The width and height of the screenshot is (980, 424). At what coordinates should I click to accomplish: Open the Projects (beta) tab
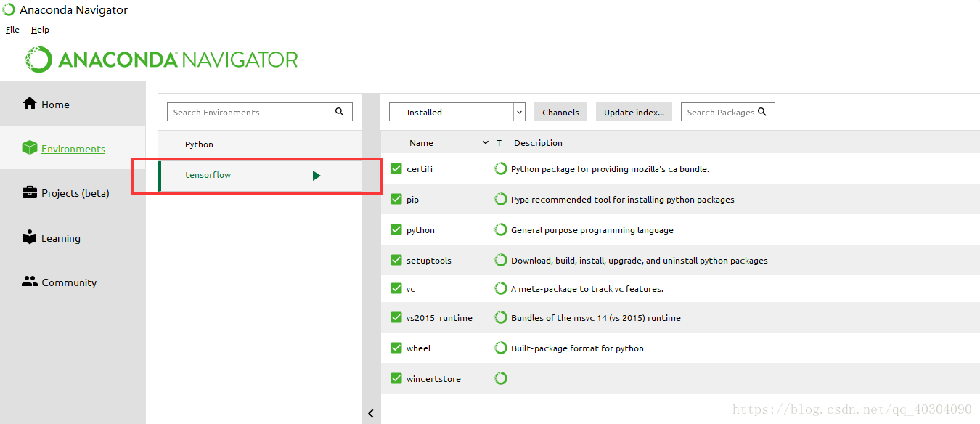(x=73, y=192)
